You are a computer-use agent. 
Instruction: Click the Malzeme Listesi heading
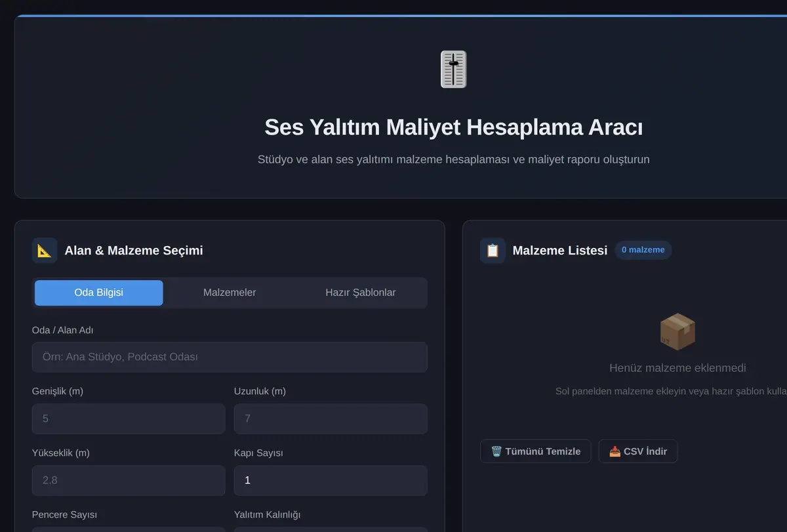click(560, 251)
